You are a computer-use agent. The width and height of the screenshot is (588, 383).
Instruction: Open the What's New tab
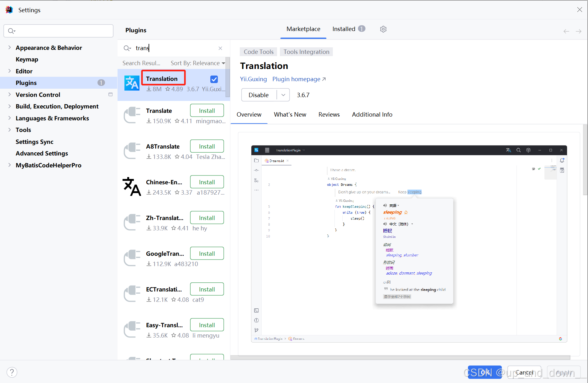pos(290,115)
